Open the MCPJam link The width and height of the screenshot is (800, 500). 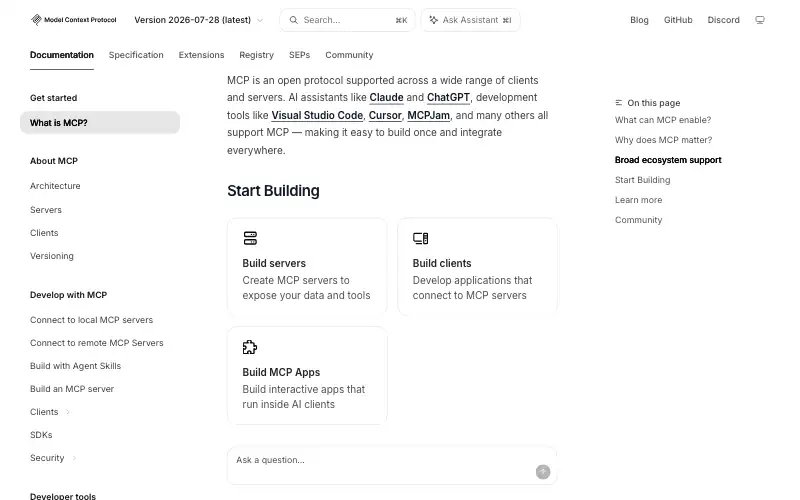[429, 115]
